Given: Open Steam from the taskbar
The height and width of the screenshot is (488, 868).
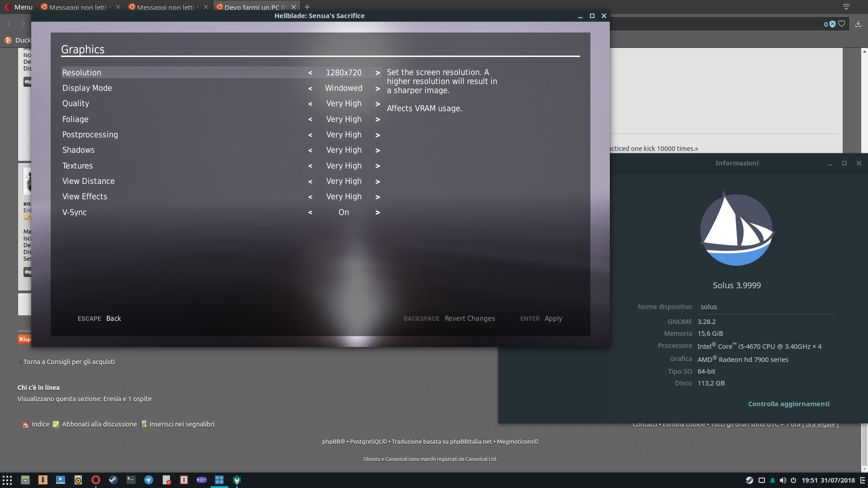Looking at the screenshot, I should coord(113,480).
